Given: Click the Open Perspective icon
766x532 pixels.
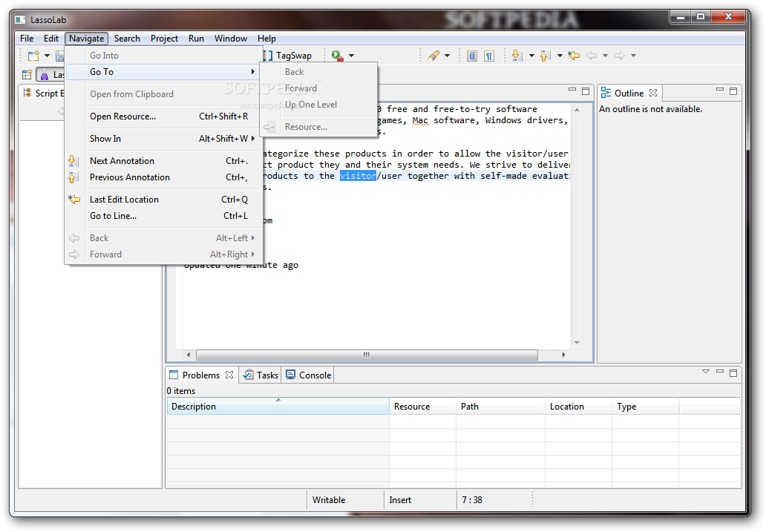Looking at the screenshot, I should click(27, 75).
